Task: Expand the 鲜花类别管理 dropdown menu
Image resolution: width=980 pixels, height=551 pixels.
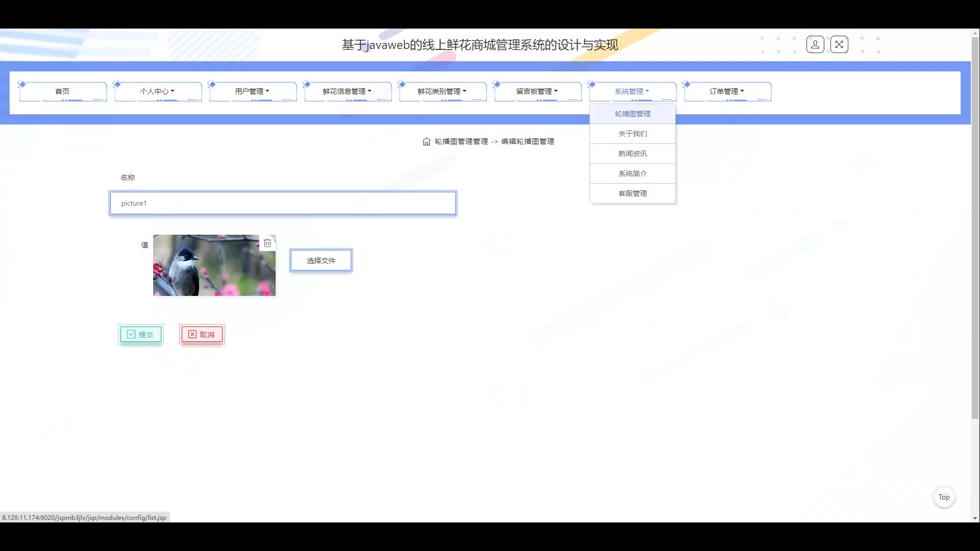Action: pos(443,91)
